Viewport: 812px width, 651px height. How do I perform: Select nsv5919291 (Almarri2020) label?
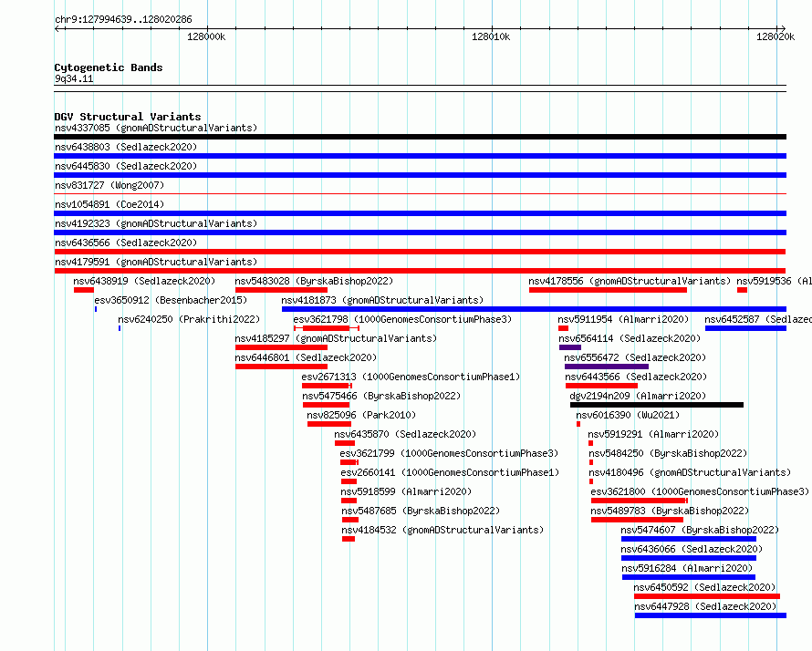(x=653, y=434)
